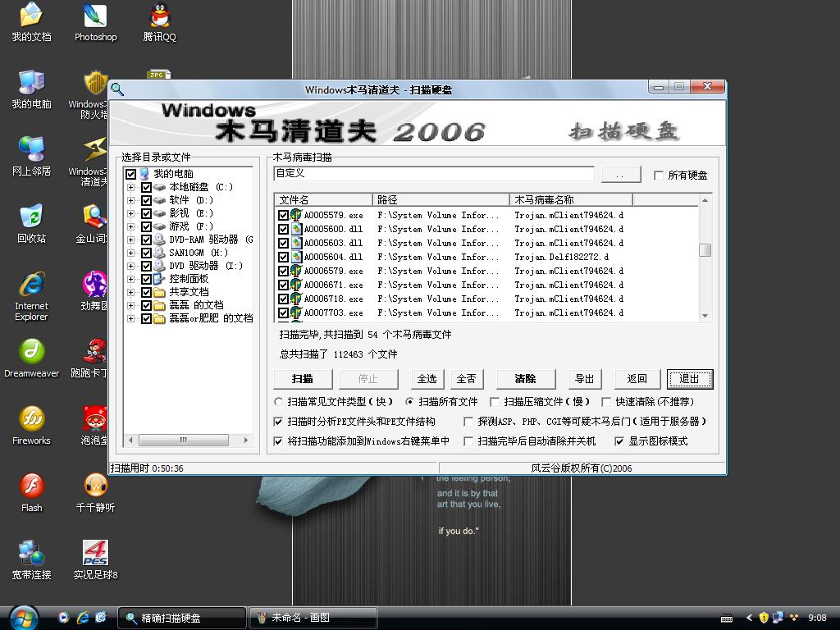Toggle the 所有硬盘 checkbox
This screenshot has width=840, height=630.
click(659, 176)
